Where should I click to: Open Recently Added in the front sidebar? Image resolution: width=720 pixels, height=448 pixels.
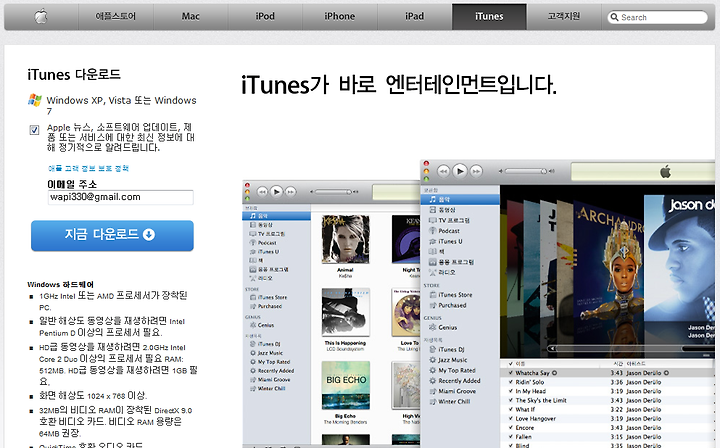click(460, 381)
